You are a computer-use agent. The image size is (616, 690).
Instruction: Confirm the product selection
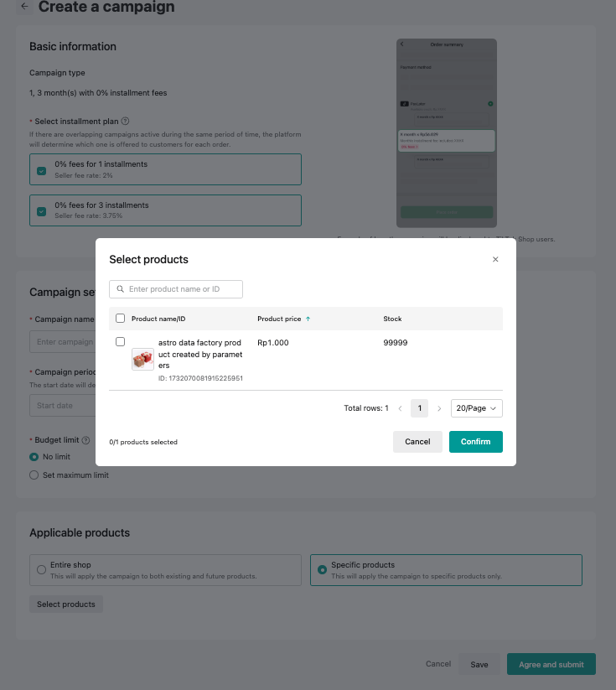pyautogui.click(x=475, y=442)
